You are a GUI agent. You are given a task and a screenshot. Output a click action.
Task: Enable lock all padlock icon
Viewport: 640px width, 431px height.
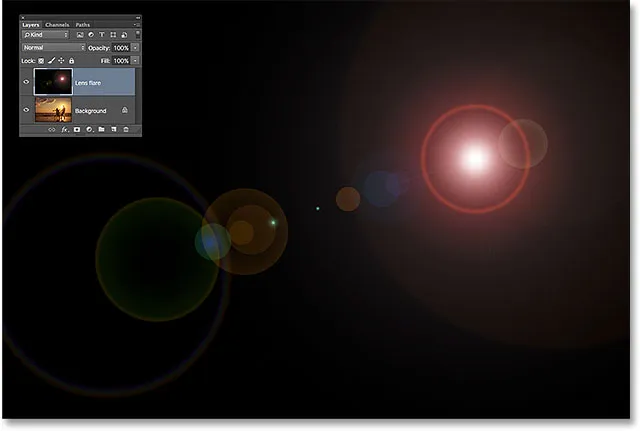tap(71, 61)
